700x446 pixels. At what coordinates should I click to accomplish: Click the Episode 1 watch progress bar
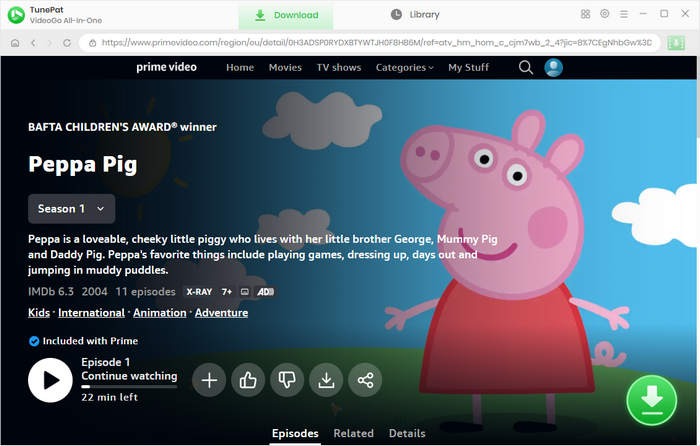click(x=129, y=387)
